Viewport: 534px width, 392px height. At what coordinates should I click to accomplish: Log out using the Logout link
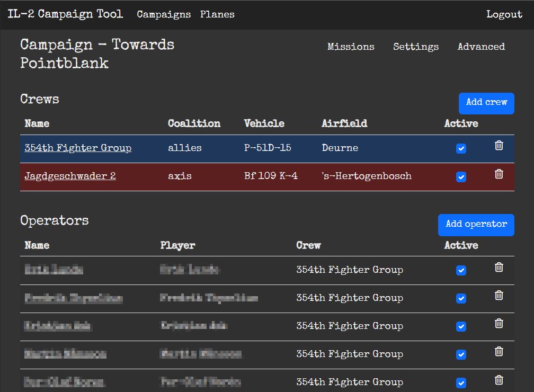pos(504,14)
